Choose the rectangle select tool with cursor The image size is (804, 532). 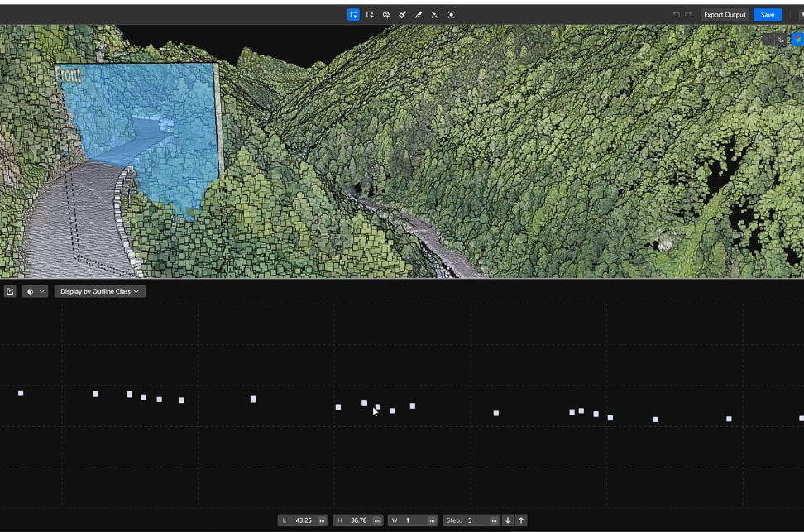tap(370, 15)
